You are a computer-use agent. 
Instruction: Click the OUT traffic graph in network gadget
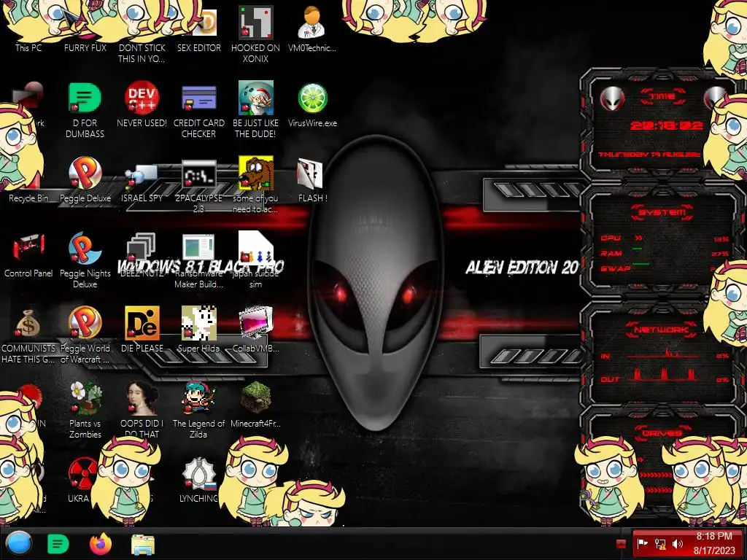(x=665, y=374)
